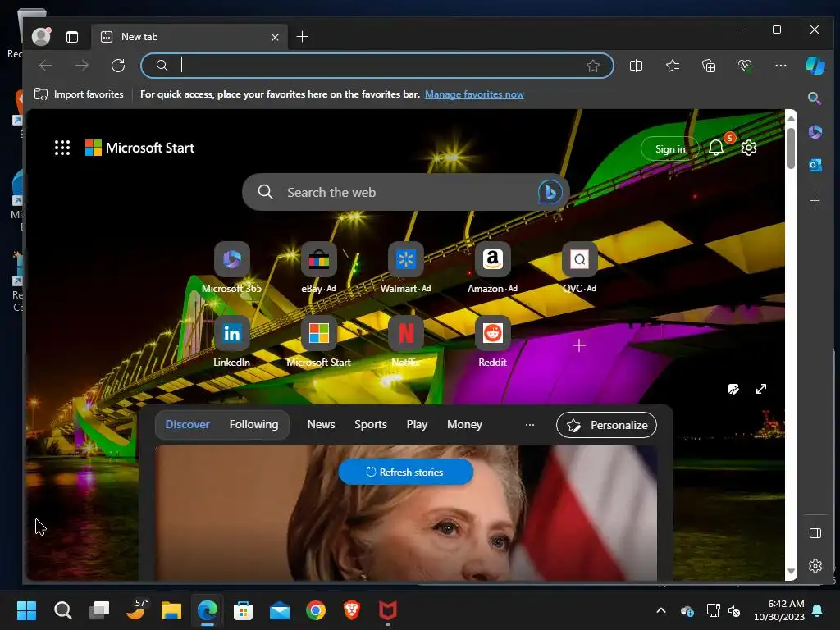Viewport: 840px width, 630px height.
Task: Close the New tab tab
Action: coord(275,37)
